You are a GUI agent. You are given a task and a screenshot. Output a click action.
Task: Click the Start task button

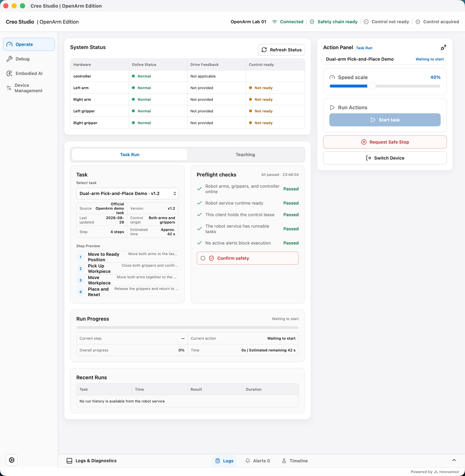[x=385, y=120]
